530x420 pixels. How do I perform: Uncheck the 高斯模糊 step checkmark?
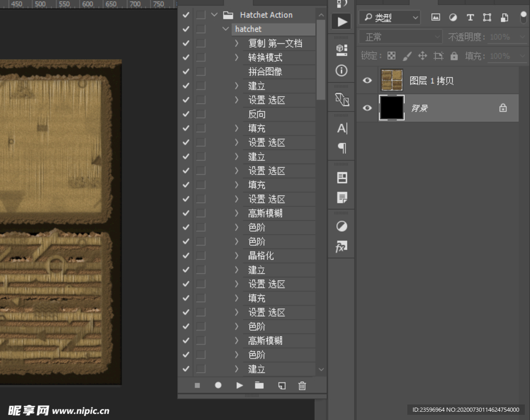186,213
